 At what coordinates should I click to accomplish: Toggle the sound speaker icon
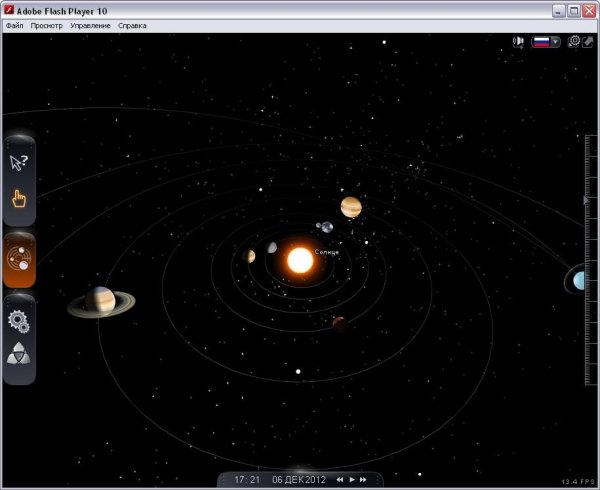519,42
